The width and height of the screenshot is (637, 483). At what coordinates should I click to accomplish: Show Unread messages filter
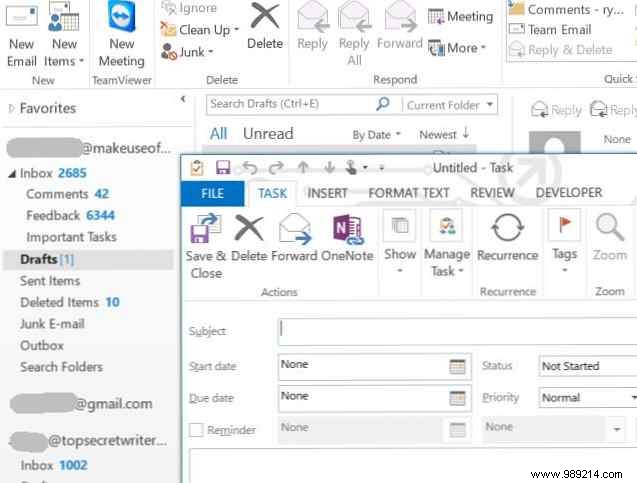coord(268,134)
